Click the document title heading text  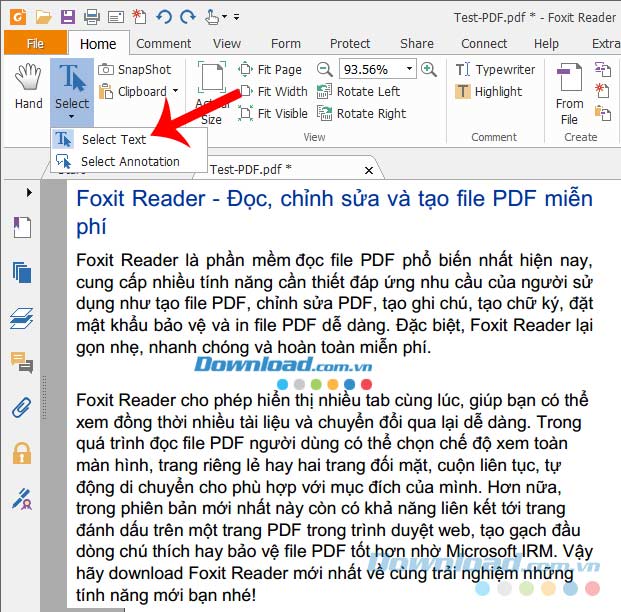coord(335,212)
